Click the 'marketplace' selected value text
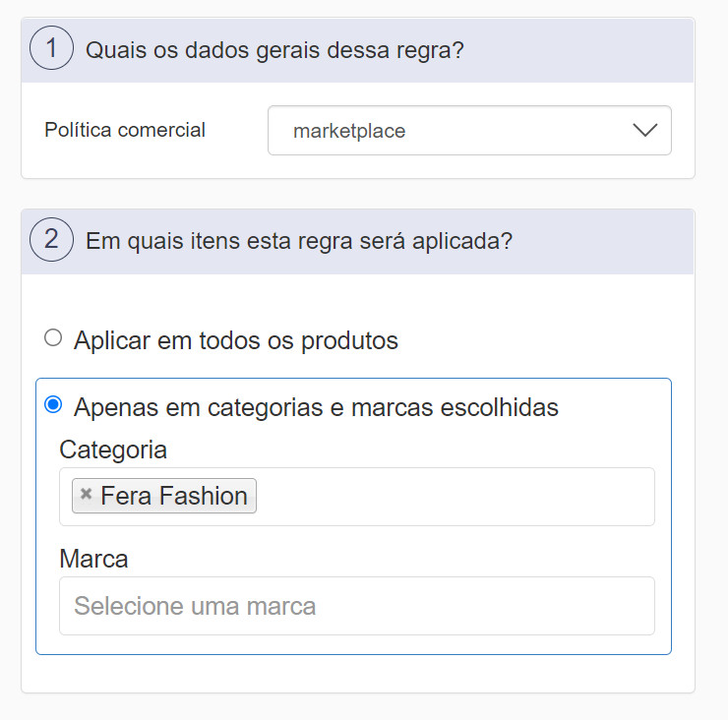 point(349,131)
